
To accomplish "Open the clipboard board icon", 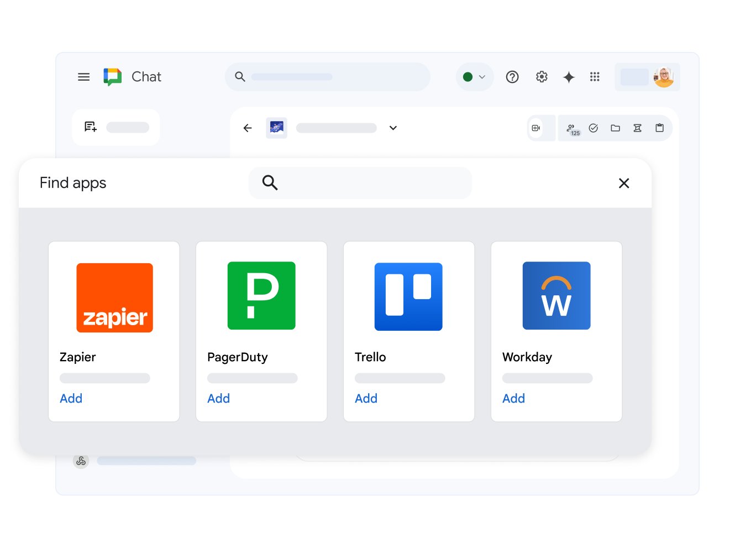I will pos(659,128).
